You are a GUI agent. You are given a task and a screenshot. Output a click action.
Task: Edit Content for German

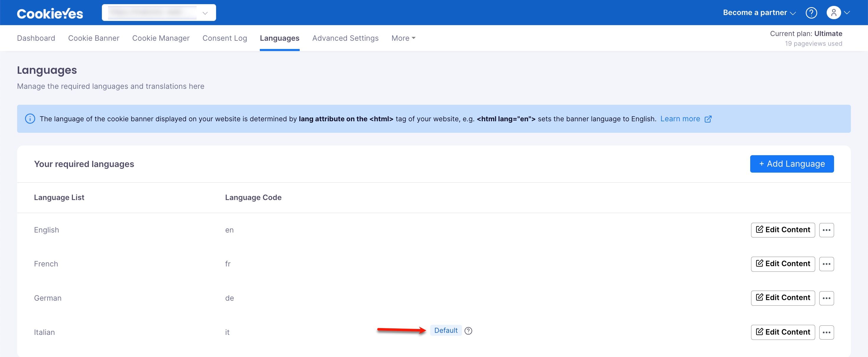(x=782, y=298)
